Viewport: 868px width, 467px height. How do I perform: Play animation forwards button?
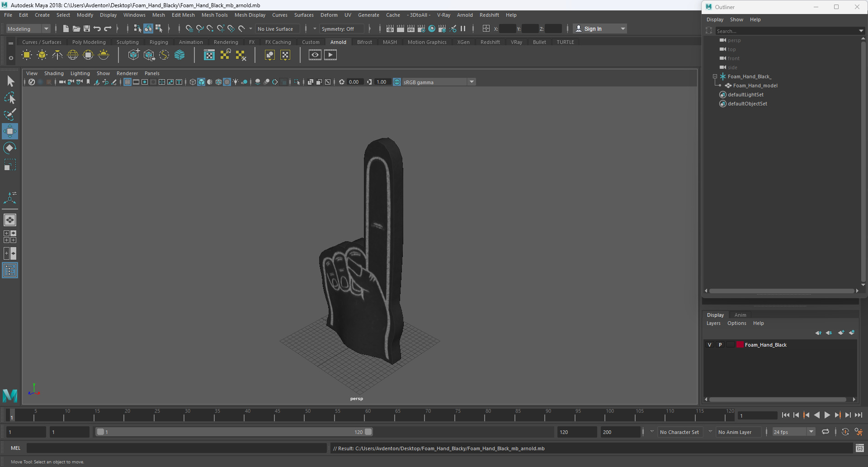pos(827,415)
